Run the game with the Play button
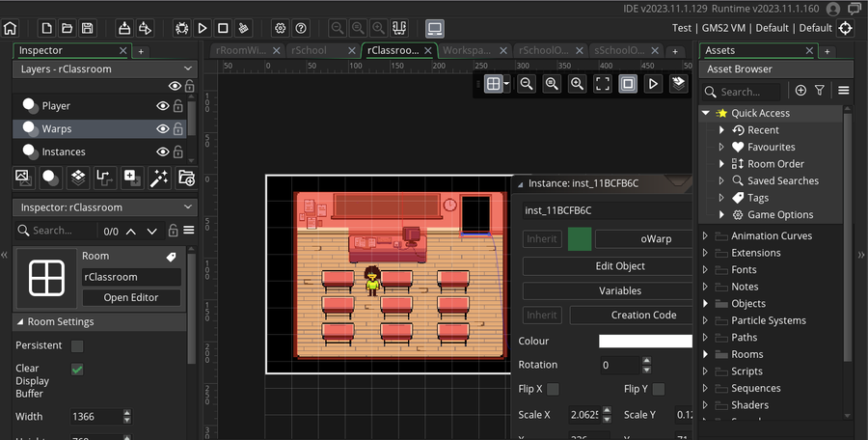The image size is (868, 440). [203, 29]
